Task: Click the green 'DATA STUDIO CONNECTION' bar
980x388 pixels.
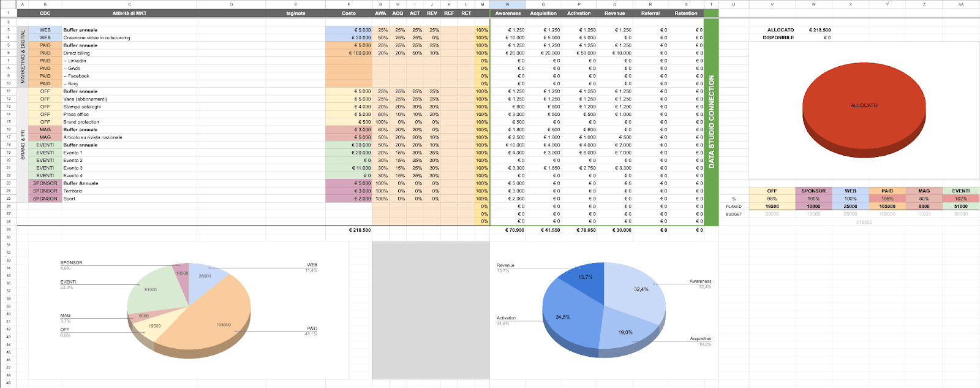Action: [x=711, y=122]
